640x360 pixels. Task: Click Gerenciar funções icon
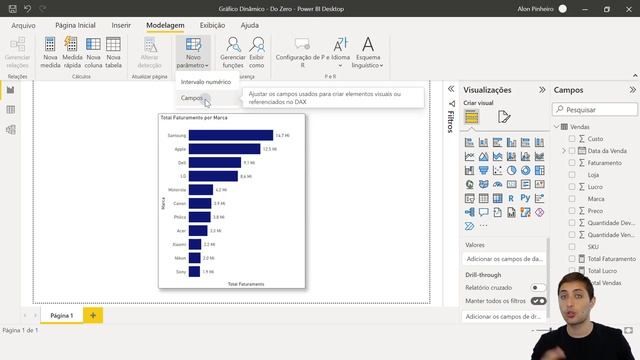(x=233, y=44)
